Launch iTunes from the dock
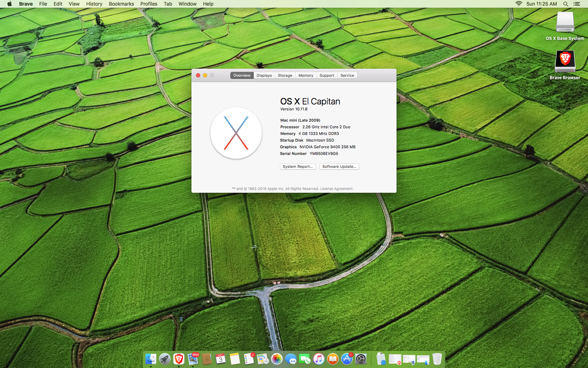Viewport: 588px width, 368px height. point(319,359)
